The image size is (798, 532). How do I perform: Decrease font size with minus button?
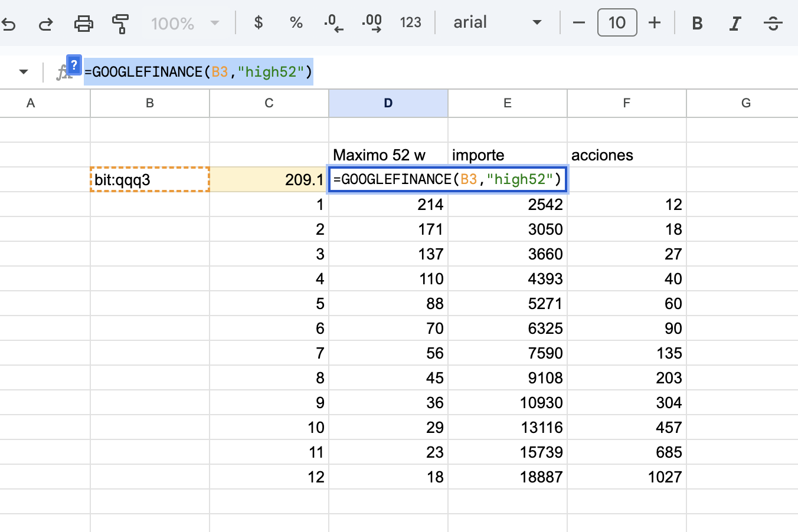578,23
